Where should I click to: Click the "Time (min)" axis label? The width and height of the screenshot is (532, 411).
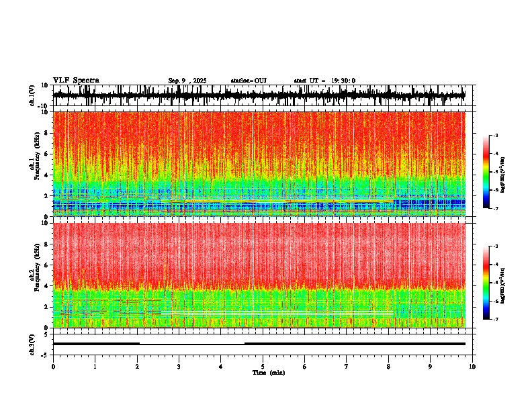[269, 373]
